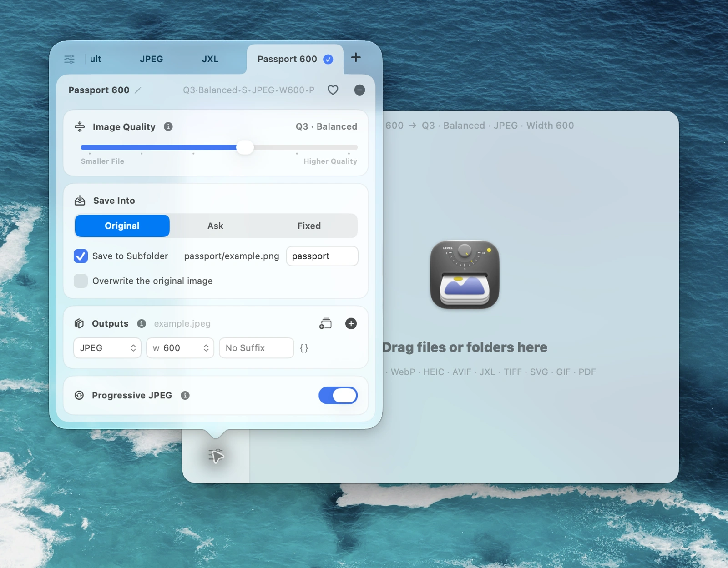Screen dimensions: 728x568
Task: Open the width 600 size dropdown
Action: [180, 348]
